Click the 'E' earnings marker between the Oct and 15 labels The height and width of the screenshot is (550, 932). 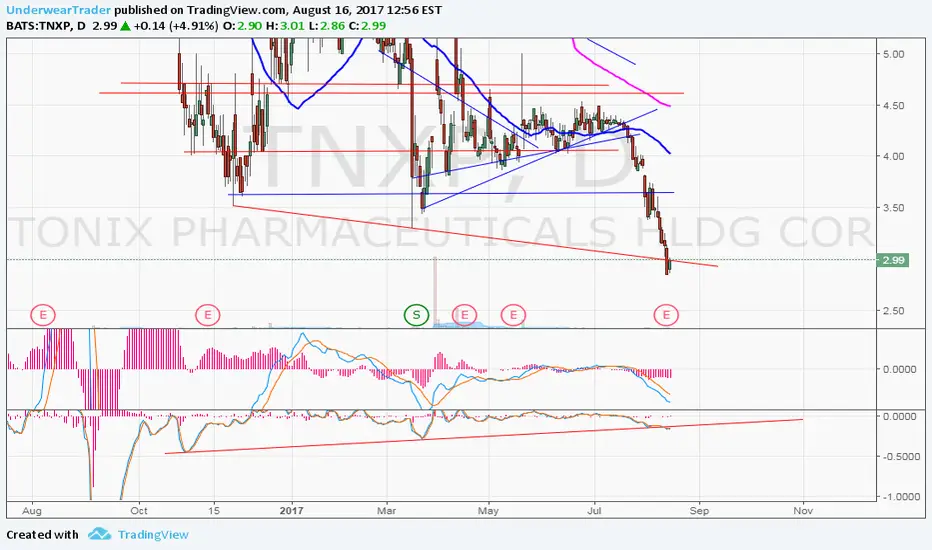207,315
